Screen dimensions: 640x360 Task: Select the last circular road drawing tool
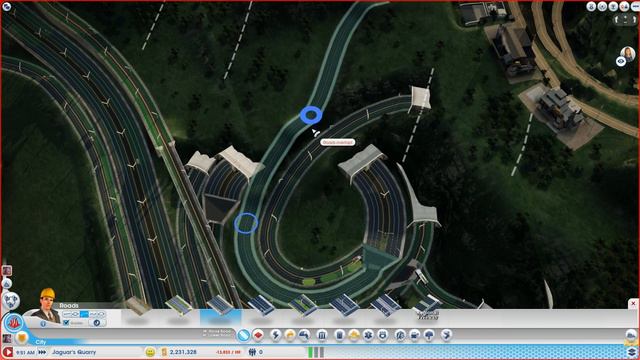pyautogui.click(x=101, y=314)
